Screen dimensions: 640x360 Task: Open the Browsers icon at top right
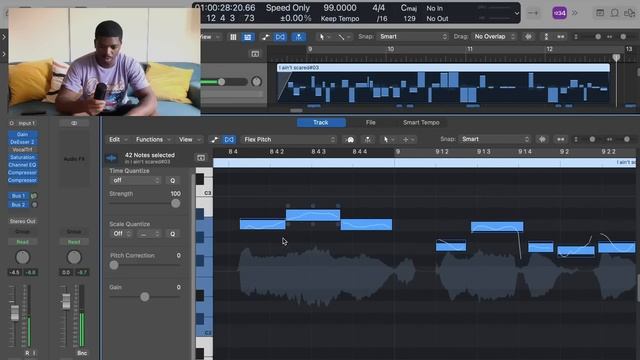coord(629,13)
